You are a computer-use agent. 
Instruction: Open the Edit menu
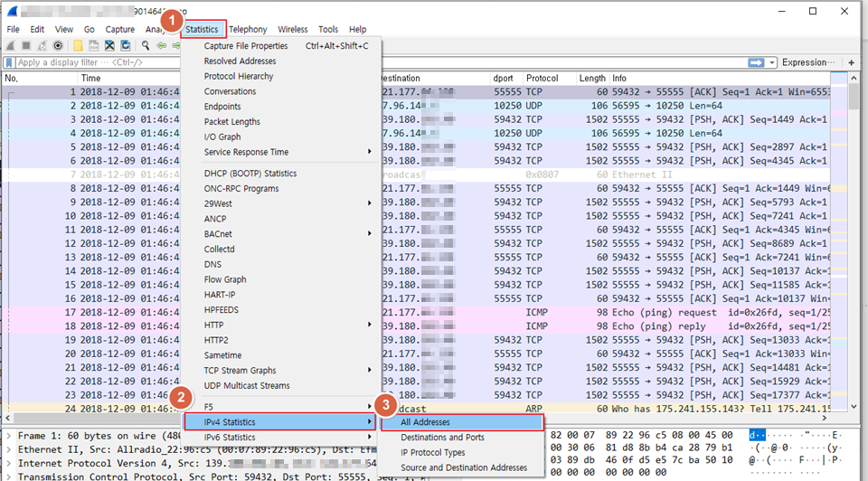point(37,29)
